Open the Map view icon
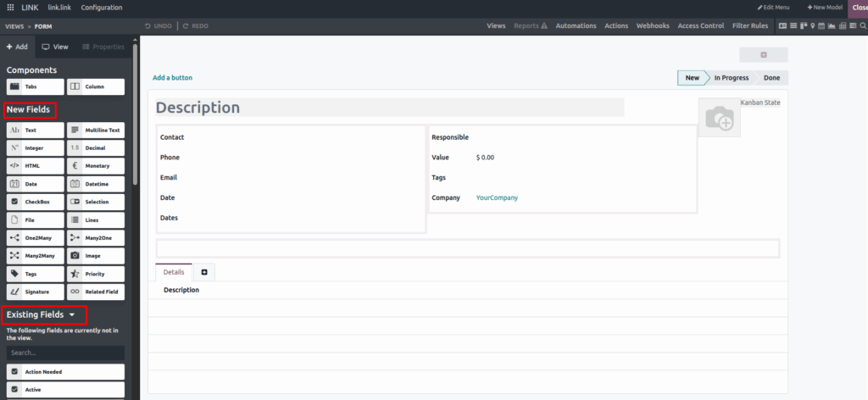 pyautogui.click(x=813, y=26)
